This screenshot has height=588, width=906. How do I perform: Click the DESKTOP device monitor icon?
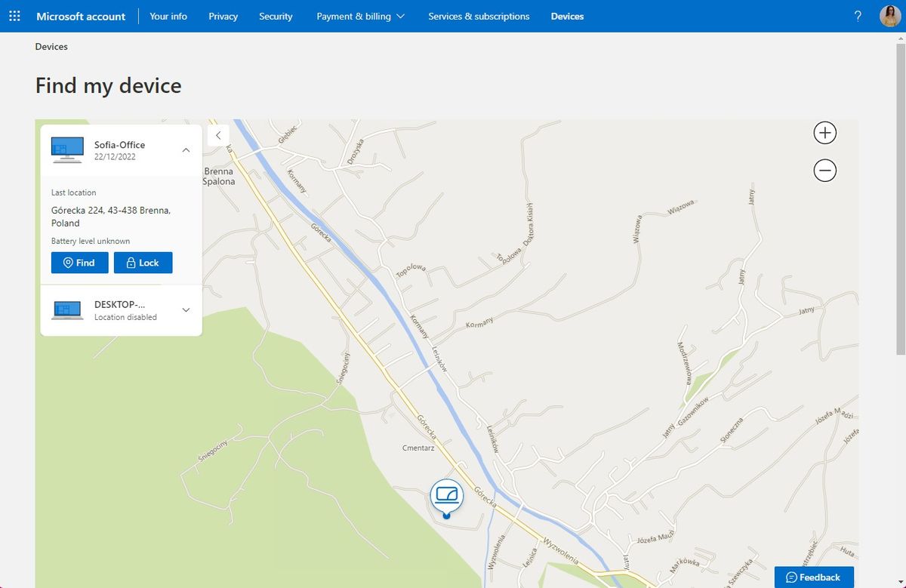point(66,309)
